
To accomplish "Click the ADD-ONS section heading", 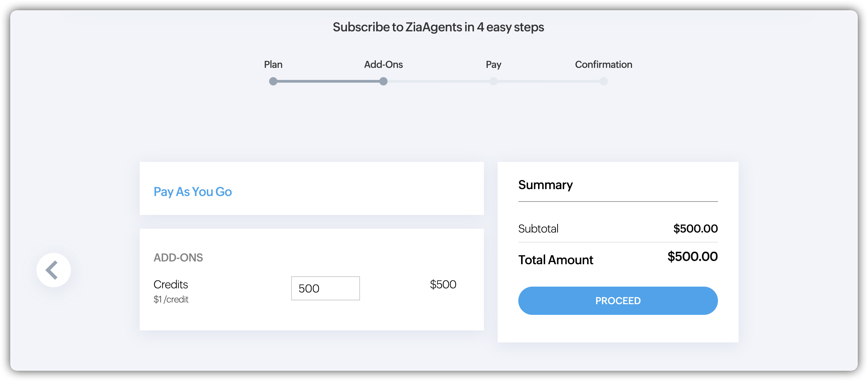I will pyautogui.click(x=178, y=258).
